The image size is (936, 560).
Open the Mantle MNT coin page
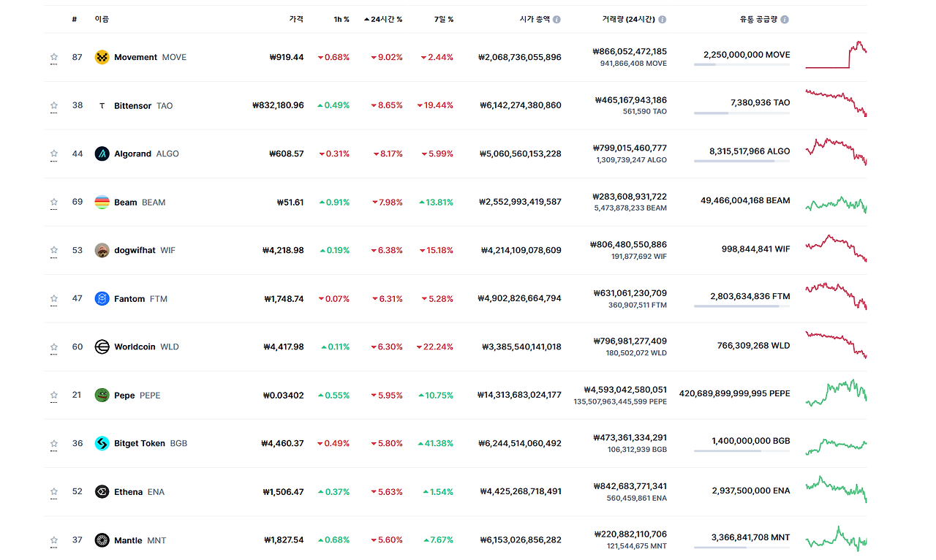140,540
